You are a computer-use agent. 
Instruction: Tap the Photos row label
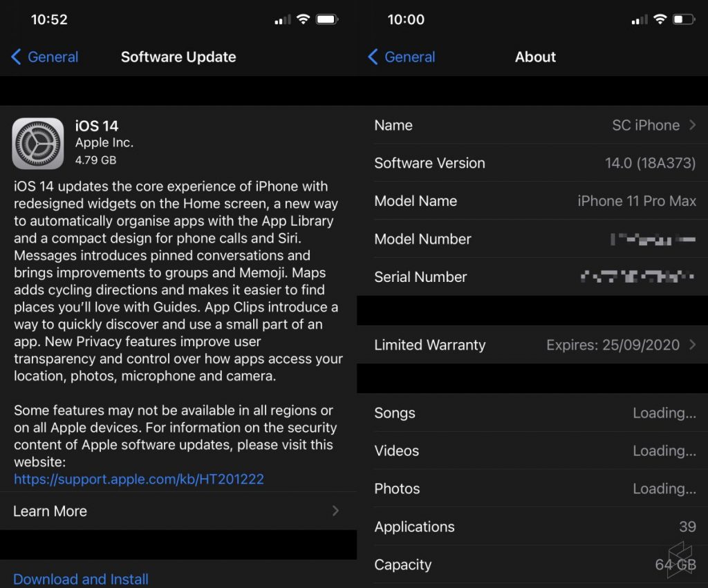[397, 489]
